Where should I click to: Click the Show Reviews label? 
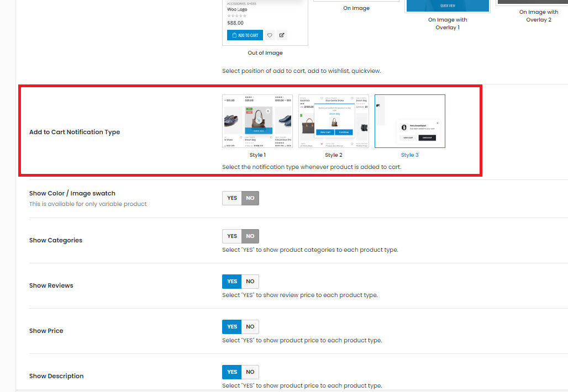pyautogui.click(x=51, y=285)
